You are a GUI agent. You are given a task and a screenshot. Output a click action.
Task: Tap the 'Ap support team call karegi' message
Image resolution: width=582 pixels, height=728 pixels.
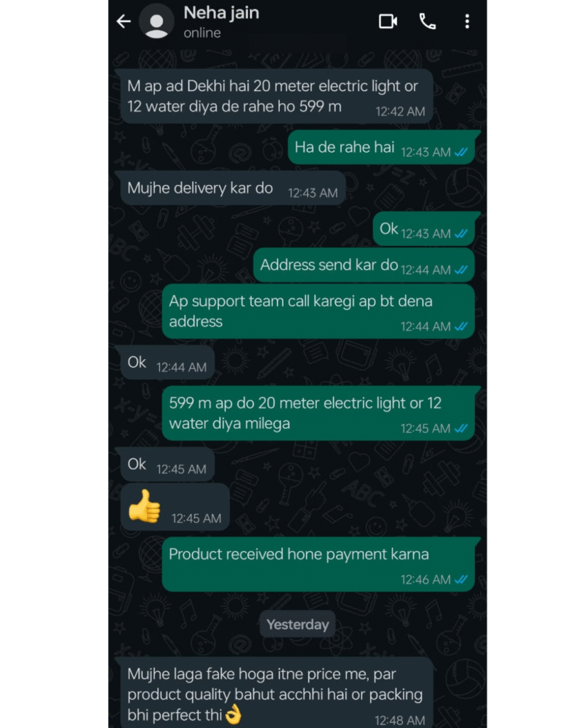[318, 311]
